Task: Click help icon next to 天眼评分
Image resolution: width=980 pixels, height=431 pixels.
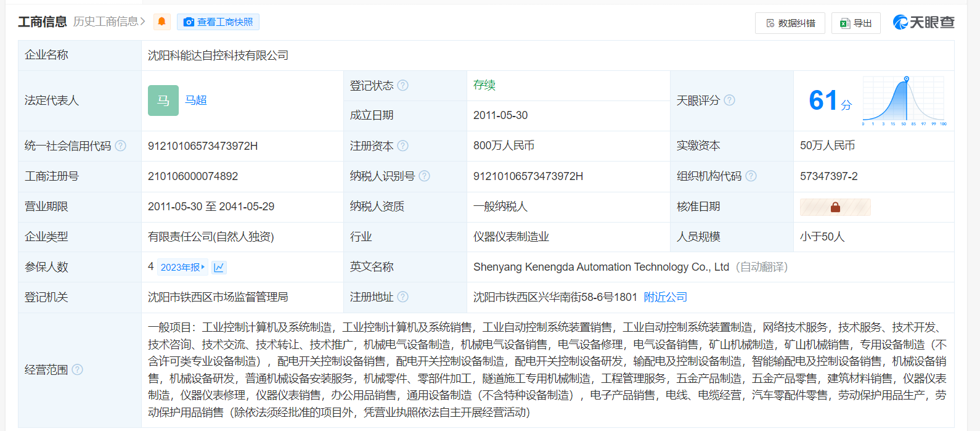Action: pyautogui.click(x=729, y=101)
